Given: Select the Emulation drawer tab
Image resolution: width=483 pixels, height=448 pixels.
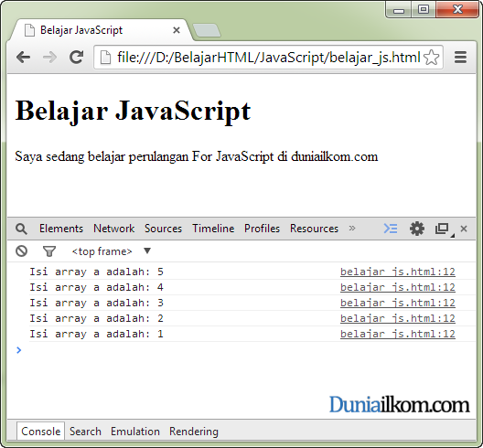Looking at the screenshot, I should 135,432.
